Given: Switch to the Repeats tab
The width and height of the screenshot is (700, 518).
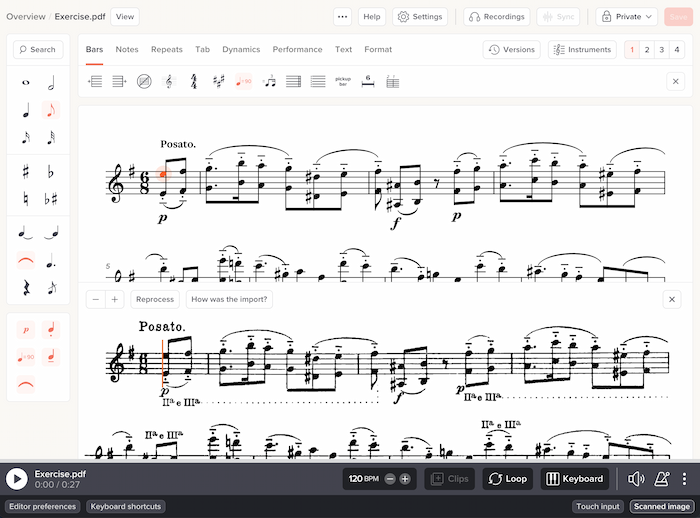Looking at the screenshot, I should [x=167, y=50].
